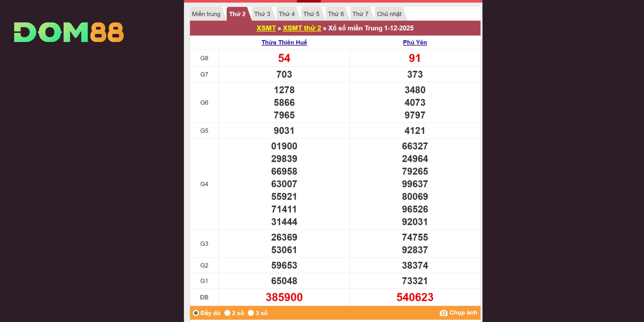This screenshot has height=322, width=644.
Task: Open the Thừa Thiên Huế province link
Action: (284, 43)
